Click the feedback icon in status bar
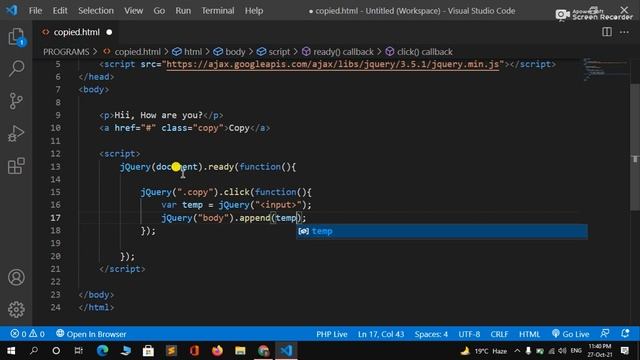This screenshot has width=640, height=360. [605, 333]
